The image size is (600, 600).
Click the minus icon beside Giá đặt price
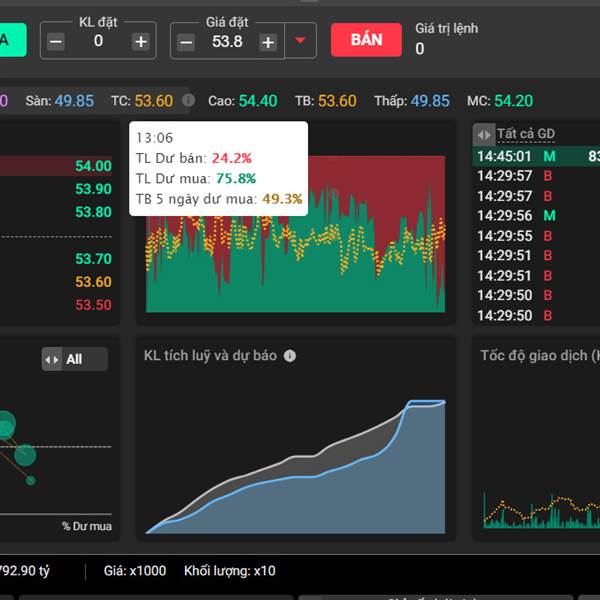[x=186, y=41]
